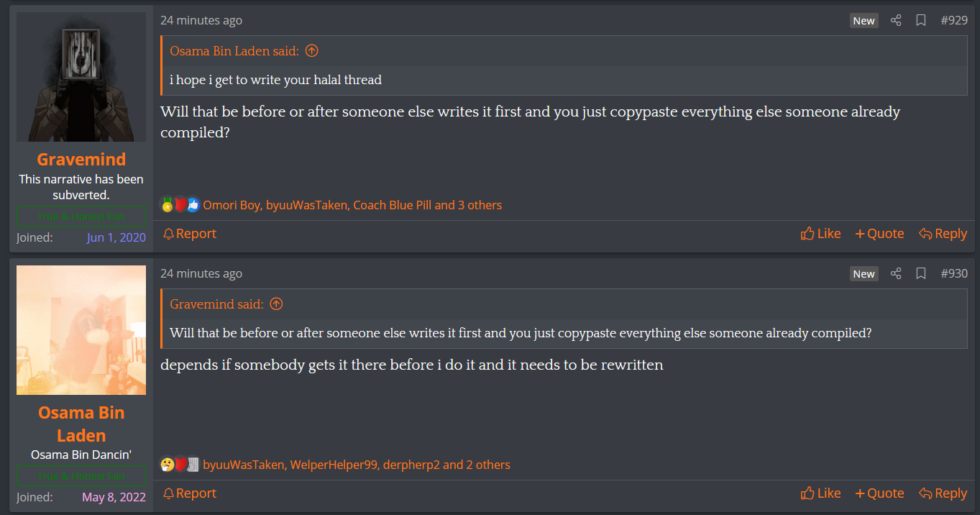Jump to quoted Osama Bin Laden post arrow
This screenshot has height=515, width=980.
click(x=311, y=51)
